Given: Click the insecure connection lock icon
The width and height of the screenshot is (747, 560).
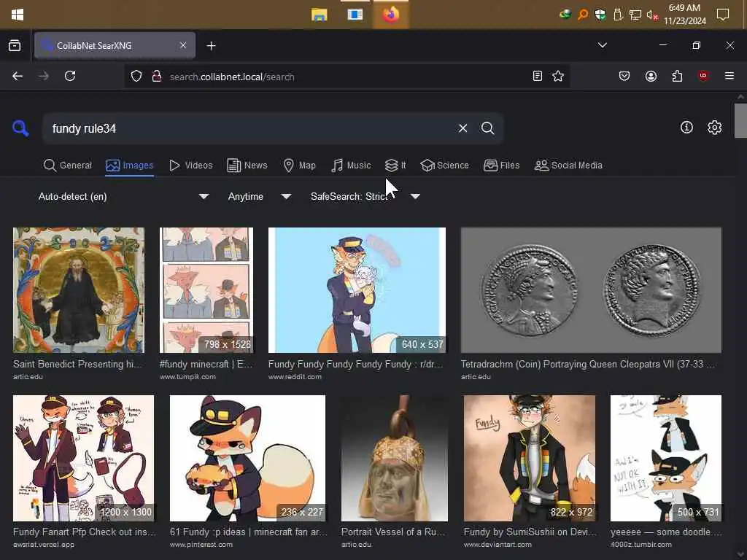Looking at the screenshot, I should [156, 76].
